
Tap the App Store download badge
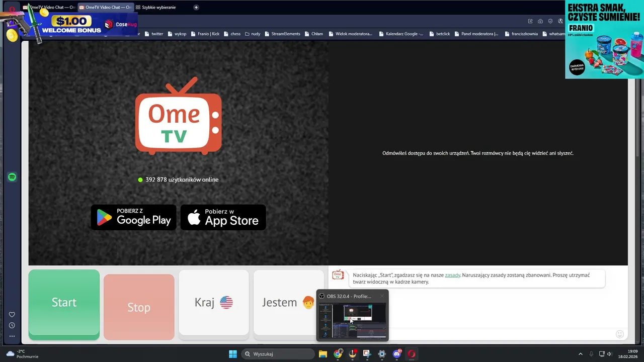click(223, 217)
